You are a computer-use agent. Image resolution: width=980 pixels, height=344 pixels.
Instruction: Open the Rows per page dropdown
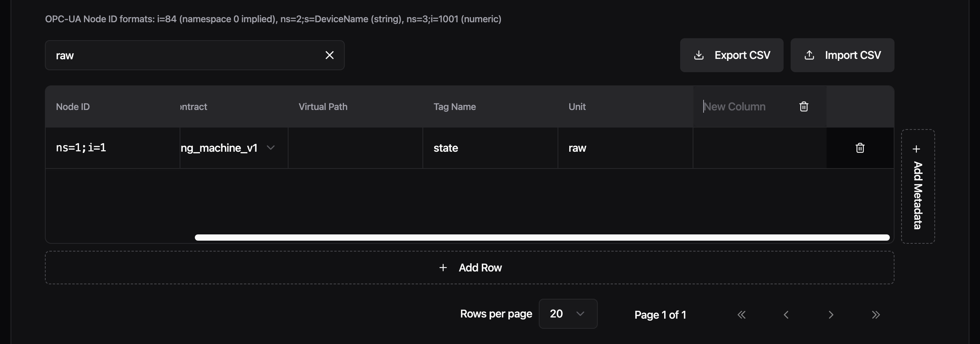568,314
